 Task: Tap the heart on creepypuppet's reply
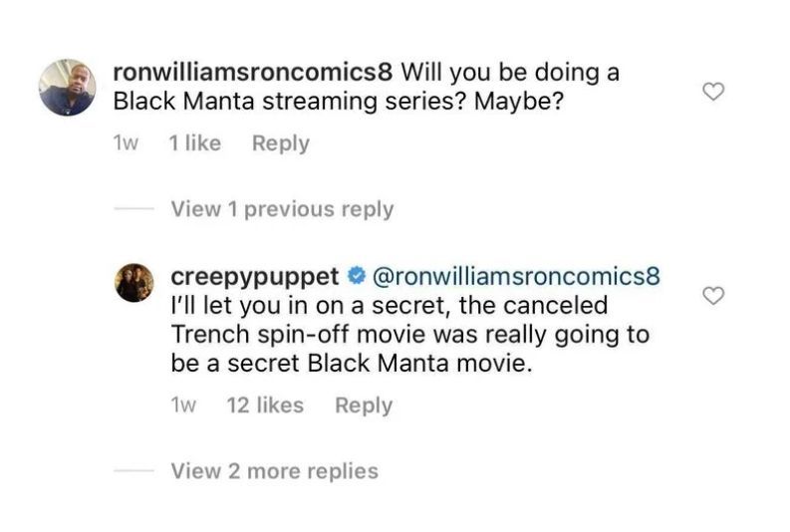[713, 296]
